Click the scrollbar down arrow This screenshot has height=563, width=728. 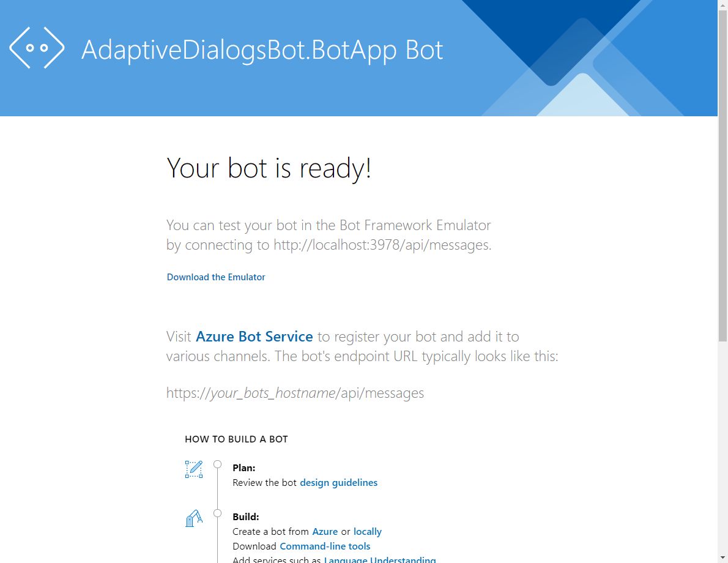pyautogui.click(x=722, y=557)
